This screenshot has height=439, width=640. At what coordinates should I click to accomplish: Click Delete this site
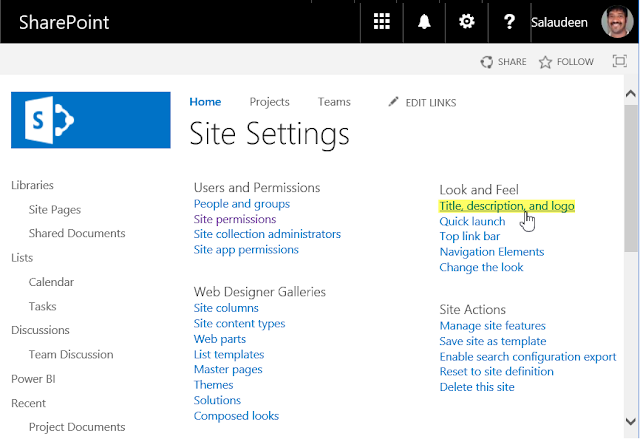tap(477, 387)
